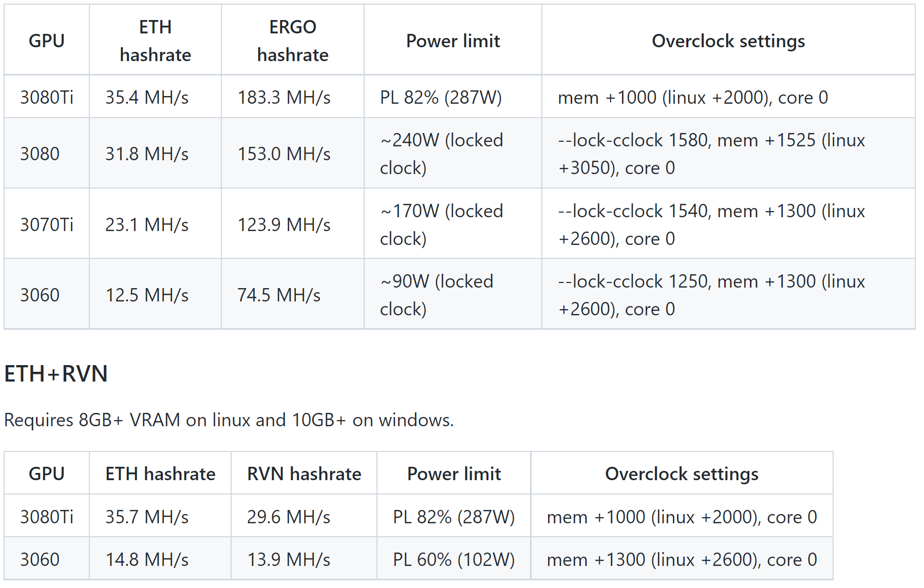924x588 pixels.
Task: Click the ~240W (locked clock) power cell
Action: click(x=453, y=154)
